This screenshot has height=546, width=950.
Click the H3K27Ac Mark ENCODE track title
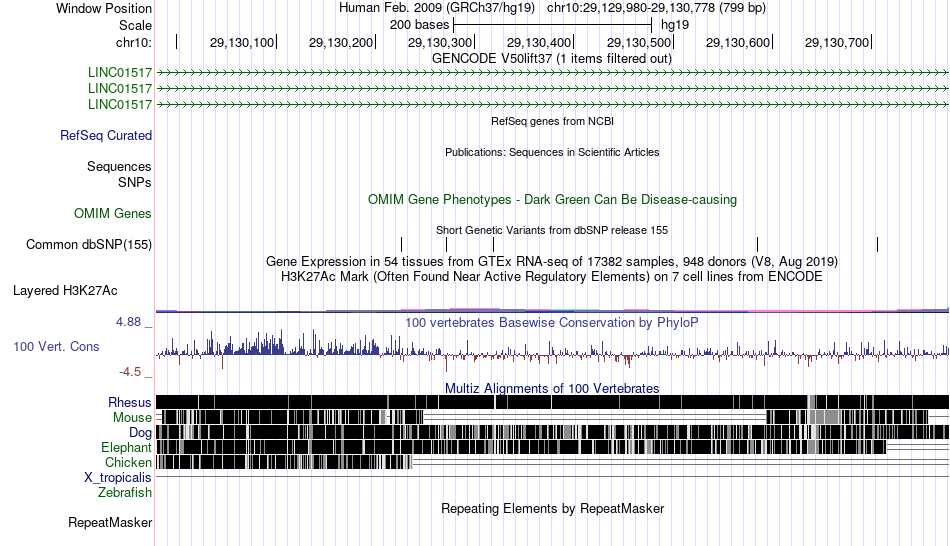552,277
